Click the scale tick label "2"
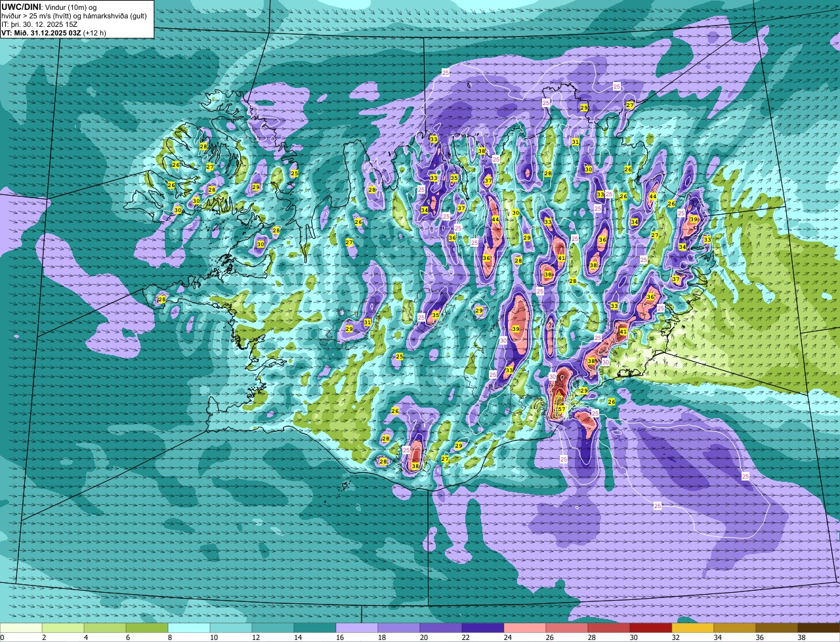840x642 pixels. 44,637
